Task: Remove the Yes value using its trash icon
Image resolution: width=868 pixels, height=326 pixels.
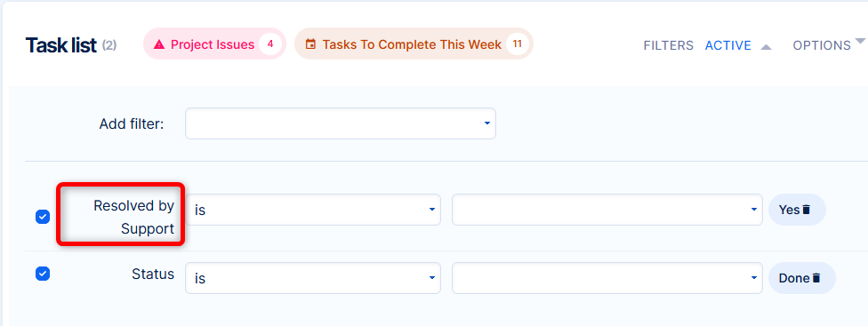Action: pos(806,210)
